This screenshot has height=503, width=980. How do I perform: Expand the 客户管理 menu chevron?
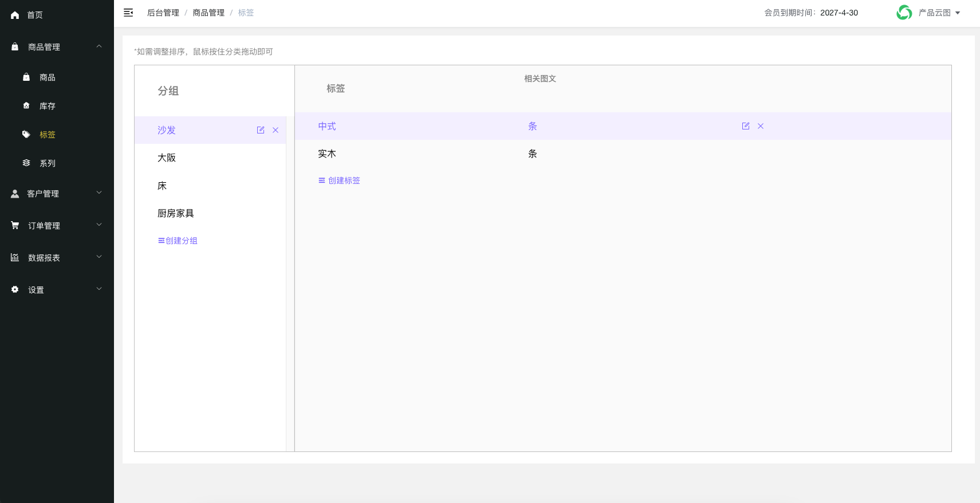(x=99, y=193)
